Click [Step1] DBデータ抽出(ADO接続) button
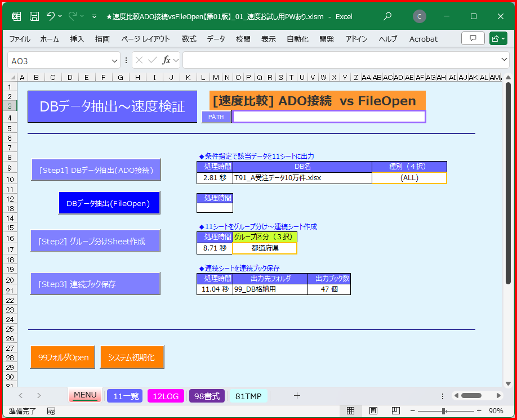Image resolution: width=517 pixels, height=420 pixels. pyautogui.click(x=96, y=170)
